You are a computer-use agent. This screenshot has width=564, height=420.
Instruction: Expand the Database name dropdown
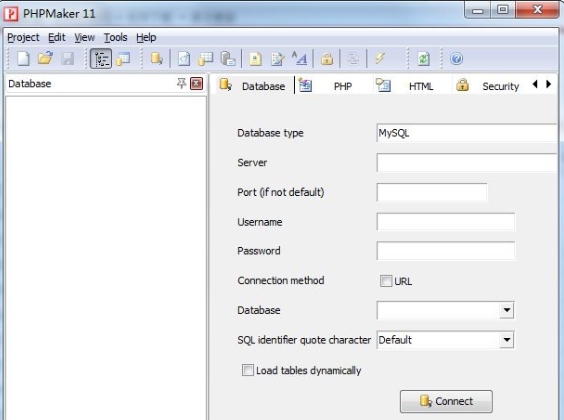pyautogui.click(x=507, y=310)
